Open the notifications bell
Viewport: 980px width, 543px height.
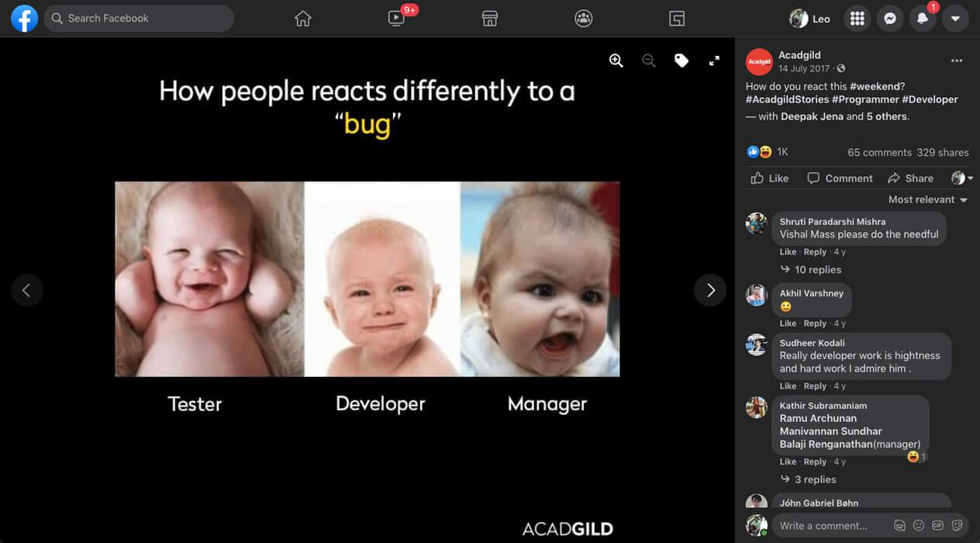923,19
